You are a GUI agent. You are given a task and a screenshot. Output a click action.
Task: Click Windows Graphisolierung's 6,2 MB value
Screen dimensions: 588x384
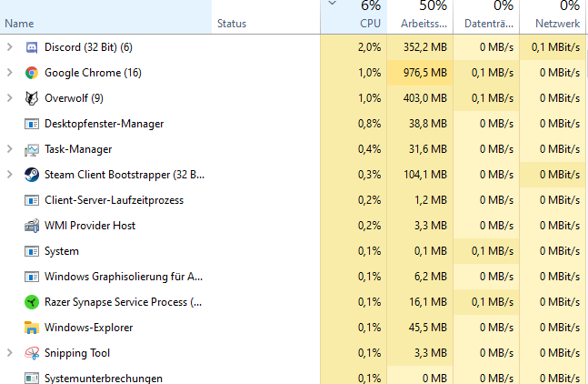click(431, 277)
